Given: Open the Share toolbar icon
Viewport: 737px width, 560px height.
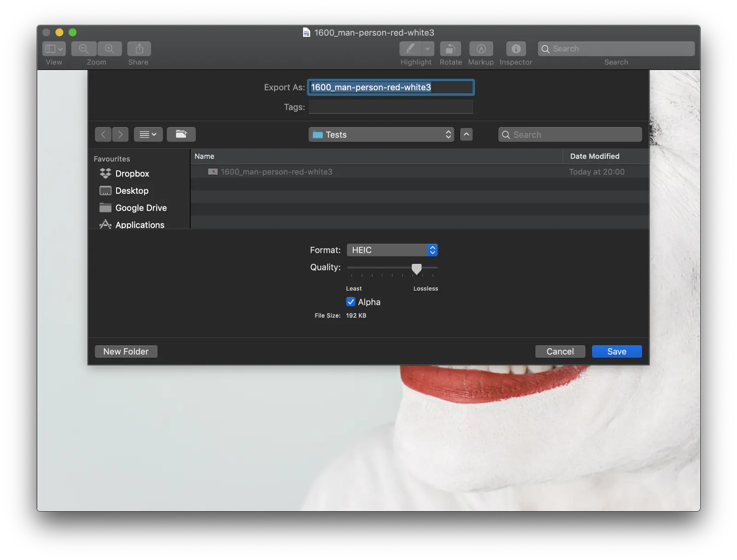Looking at the screenshot, I should (x=139, y=49).
